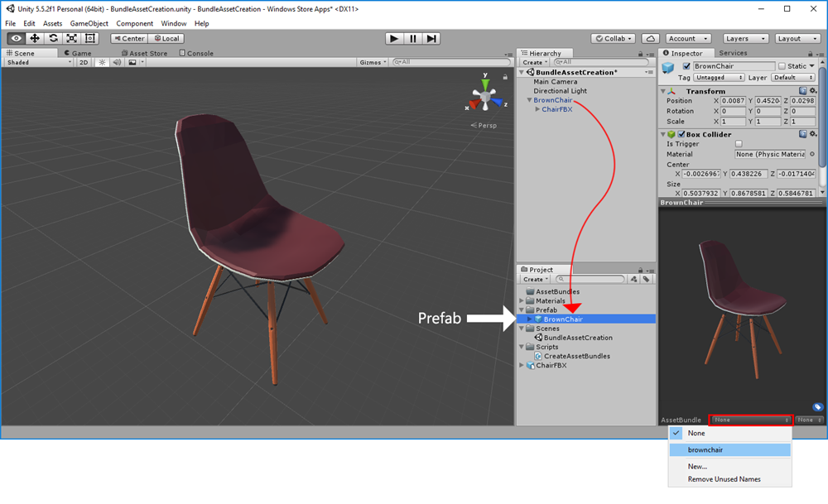Select the Rotate tool
The height and width of the screenshot is (504, 828).
[53, 39]
